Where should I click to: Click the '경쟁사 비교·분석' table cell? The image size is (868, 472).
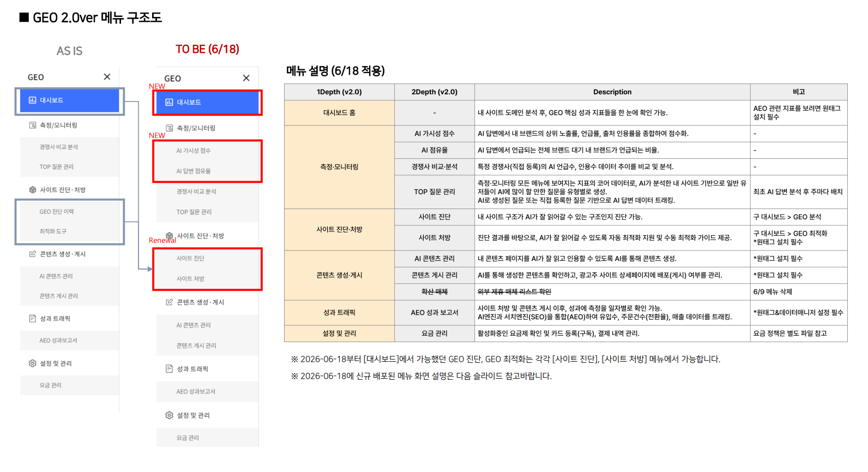(x=435, y=167)
